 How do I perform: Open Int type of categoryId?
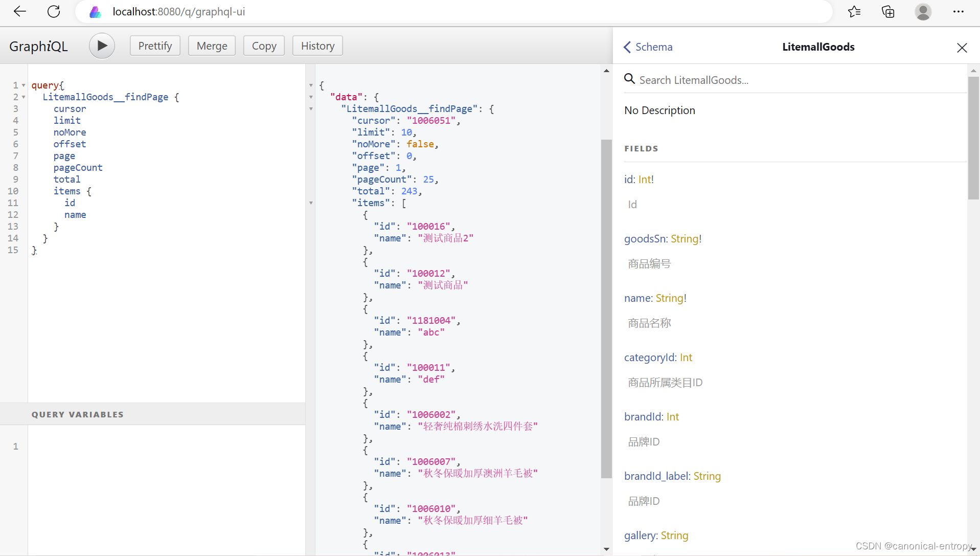686,358
